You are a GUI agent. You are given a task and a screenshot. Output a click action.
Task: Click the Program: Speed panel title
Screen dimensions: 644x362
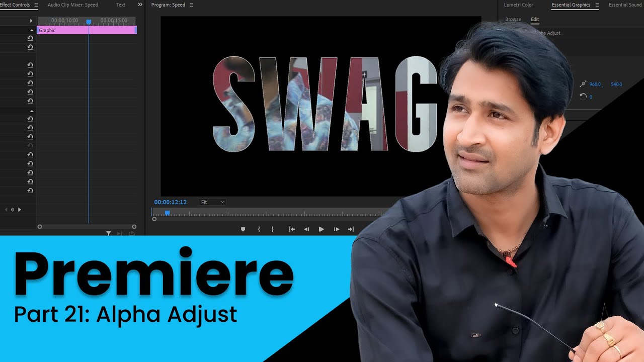168,5
